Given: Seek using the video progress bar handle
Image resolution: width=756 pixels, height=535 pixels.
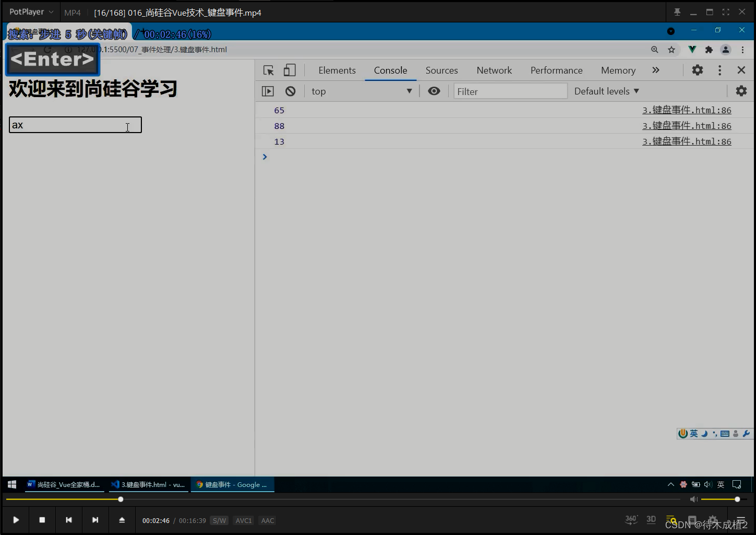Looking at the screenshot, I should point(121,500).
